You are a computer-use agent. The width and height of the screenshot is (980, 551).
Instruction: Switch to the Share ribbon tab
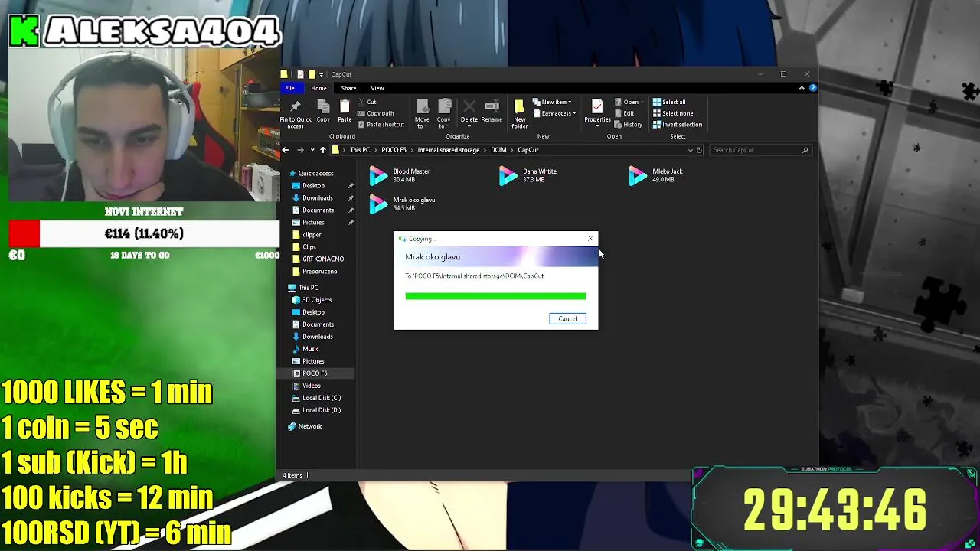click(348, 88)
